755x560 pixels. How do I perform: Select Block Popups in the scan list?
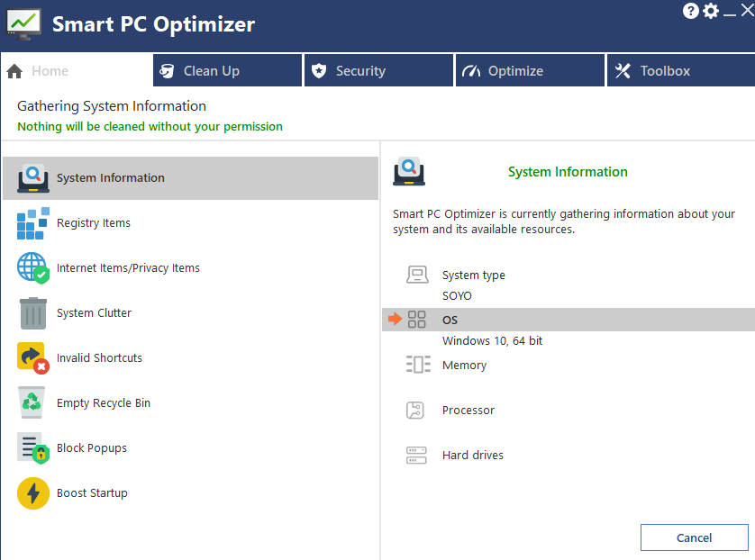pos(191,447)
